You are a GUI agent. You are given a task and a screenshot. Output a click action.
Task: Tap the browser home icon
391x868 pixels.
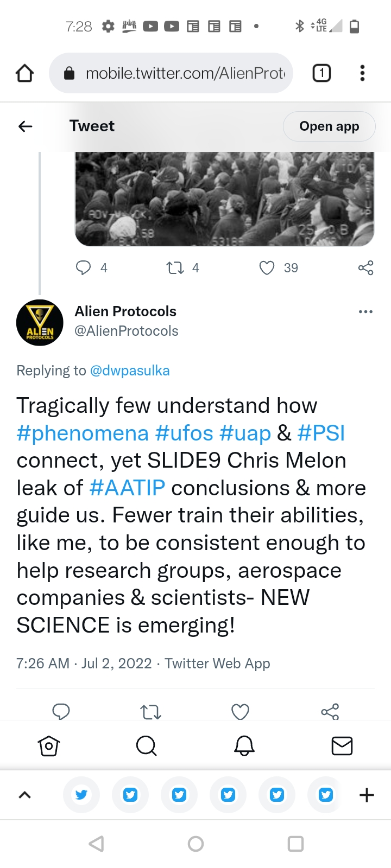[25, 73]
